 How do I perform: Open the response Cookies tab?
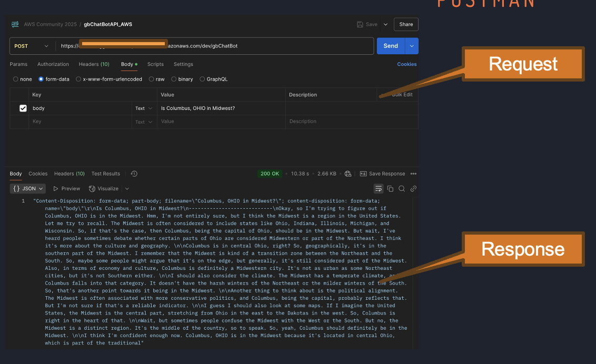(38, 174)
